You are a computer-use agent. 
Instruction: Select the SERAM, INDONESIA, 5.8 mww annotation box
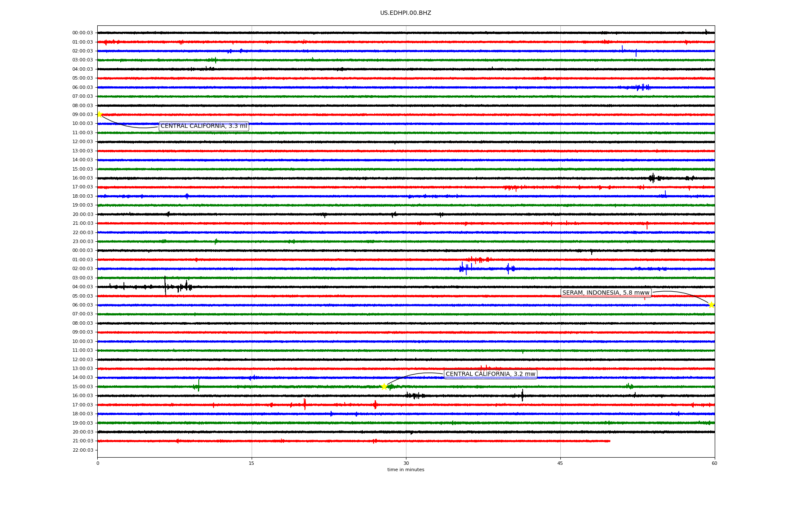pos(606,293)
